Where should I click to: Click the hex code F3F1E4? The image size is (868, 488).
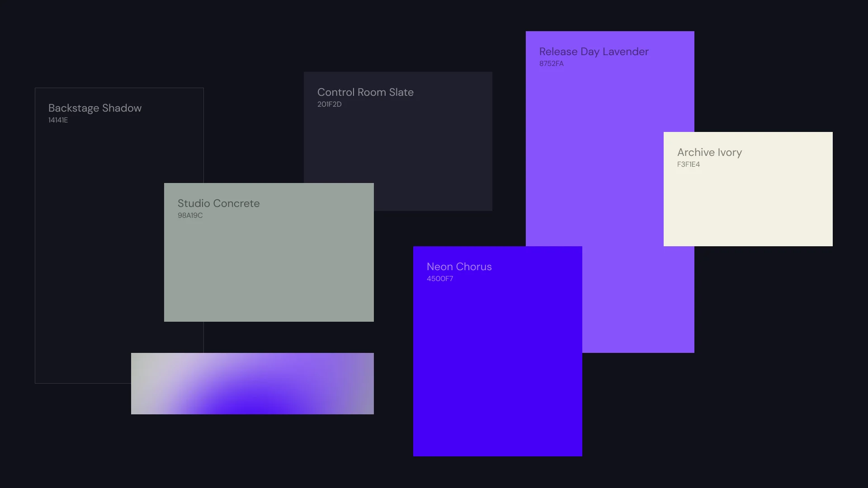pos(689,164)
